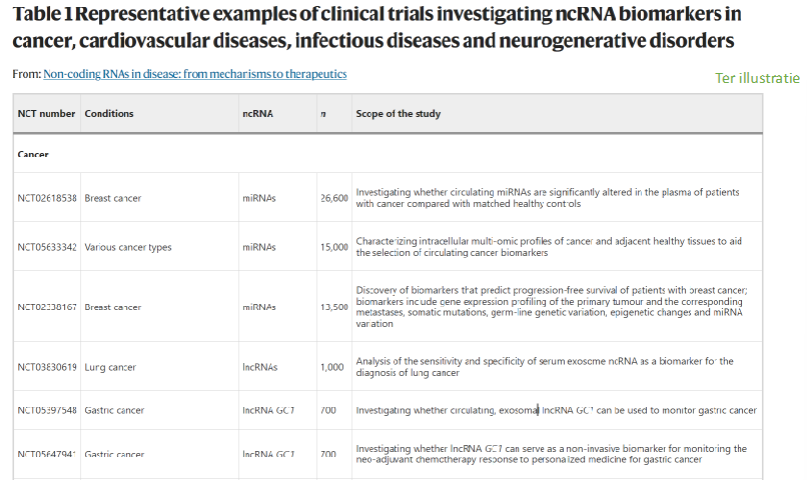Select trial number NCT05633342

coord(47,247)
